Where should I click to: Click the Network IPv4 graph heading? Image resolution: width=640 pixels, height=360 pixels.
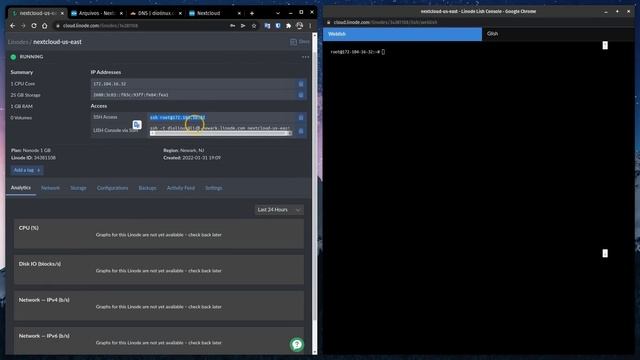coord(44,300)
